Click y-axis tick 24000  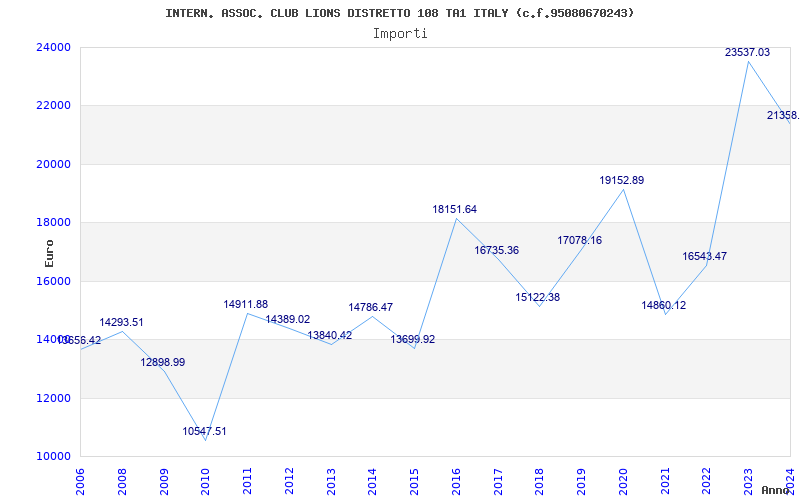pyautogui.click(x=53, y=47)
